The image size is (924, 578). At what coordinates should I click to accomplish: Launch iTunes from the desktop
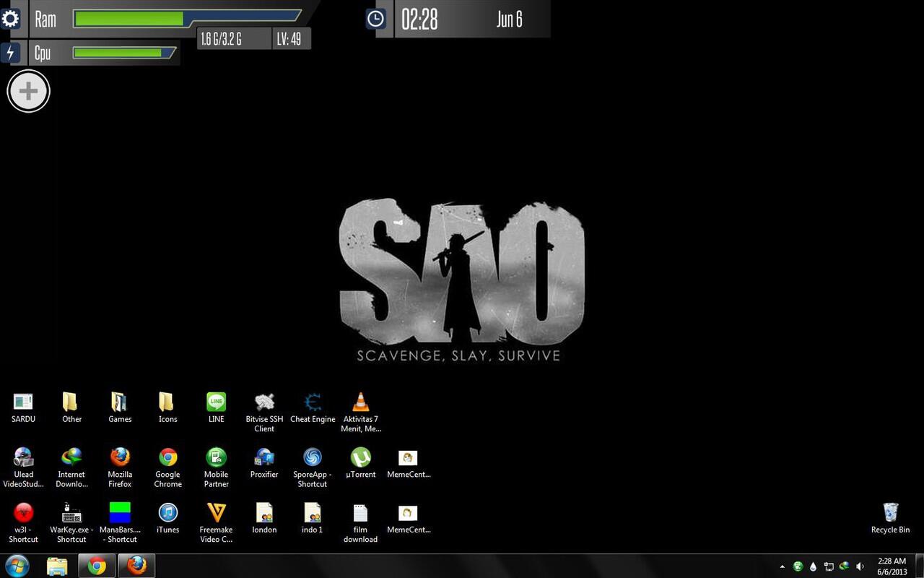tap(167, 519)
